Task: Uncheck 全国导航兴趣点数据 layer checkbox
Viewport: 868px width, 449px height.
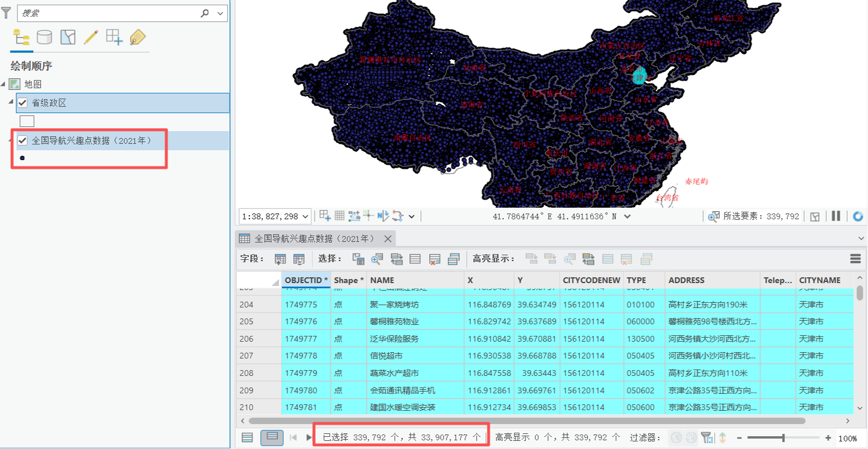Action: point(23,140)
